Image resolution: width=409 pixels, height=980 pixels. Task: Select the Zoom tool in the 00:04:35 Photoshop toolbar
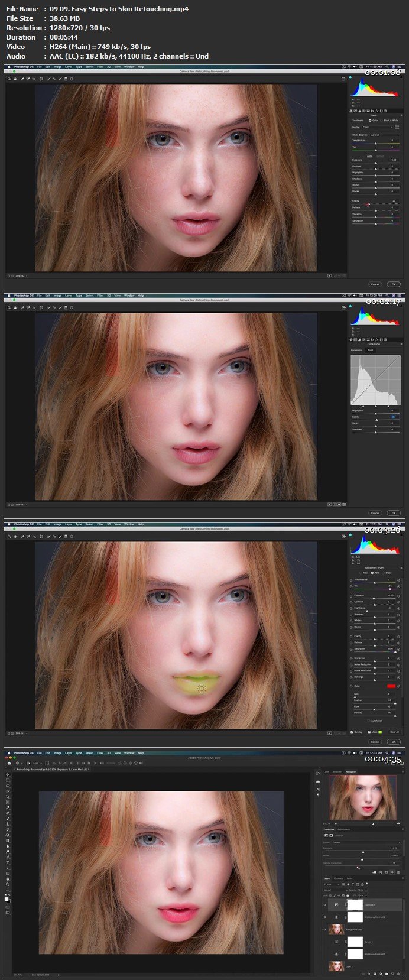tap(8, 884)
